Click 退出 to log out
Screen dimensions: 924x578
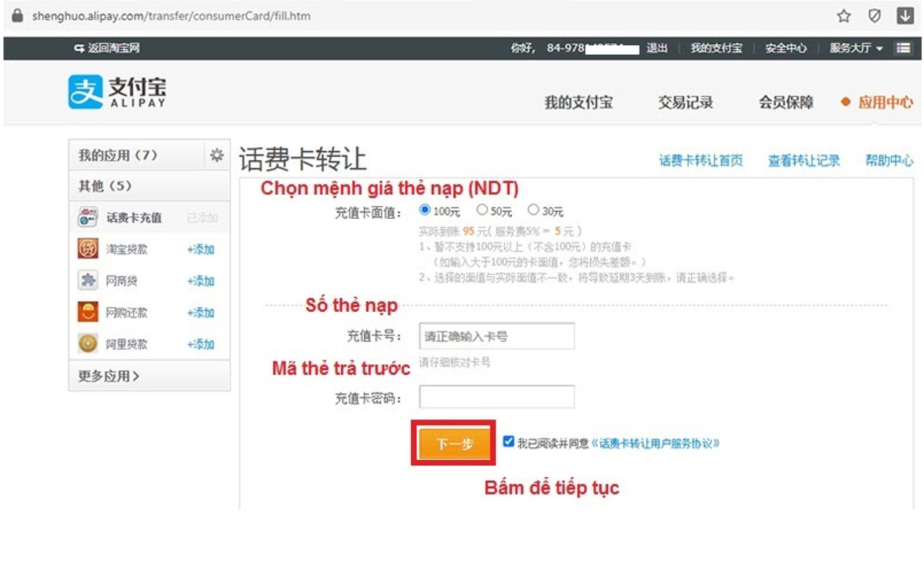[x=657, y=48]
